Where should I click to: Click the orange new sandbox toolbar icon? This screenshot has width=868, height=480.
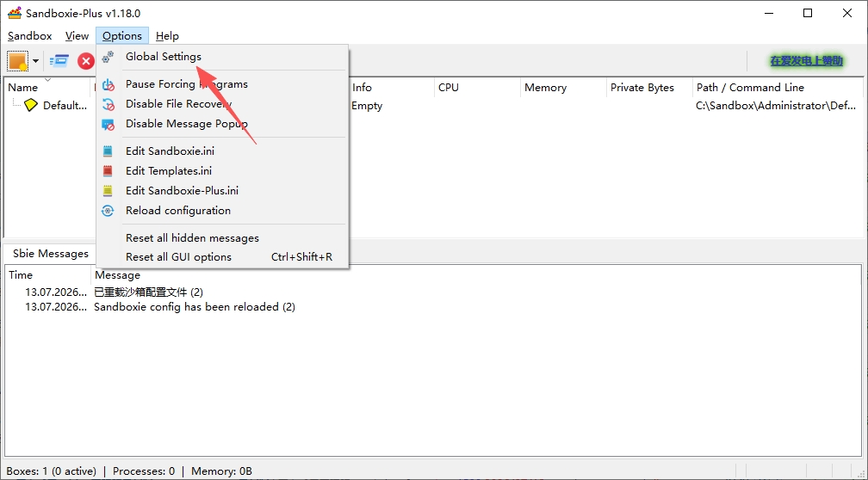18,61
